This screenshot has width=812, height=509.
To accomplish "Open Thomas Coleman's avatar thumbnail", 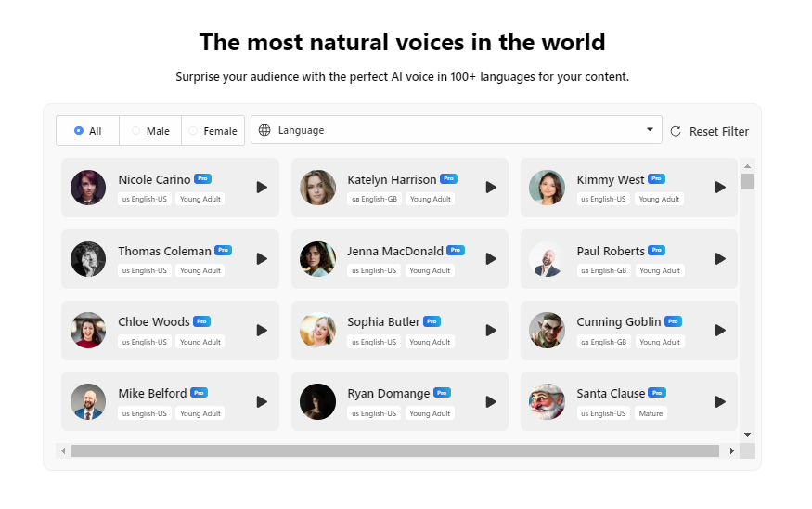I will click(88, 259).
